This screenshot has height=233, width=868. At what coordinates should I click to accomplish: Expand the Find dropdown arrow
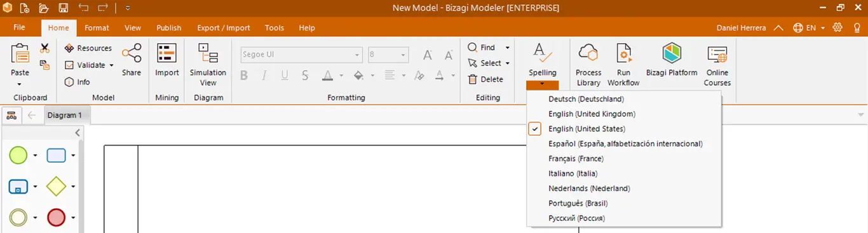[x=507, y=48]
